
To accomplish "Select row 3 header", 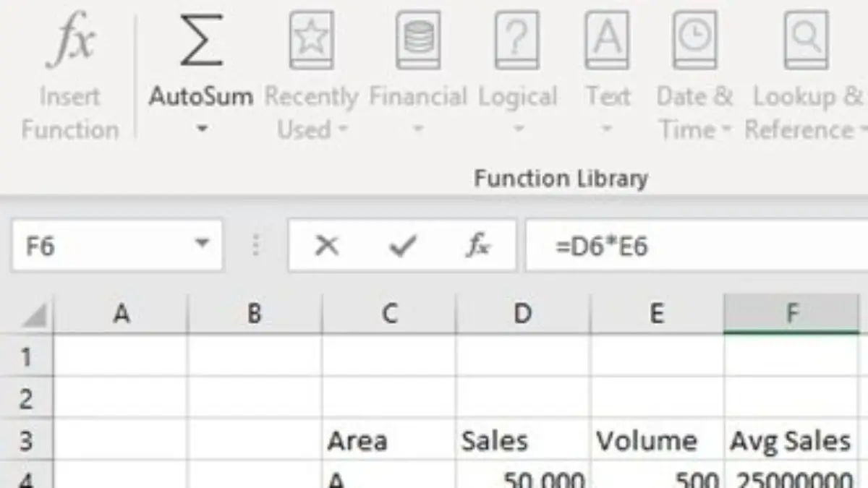I will 27,440.
